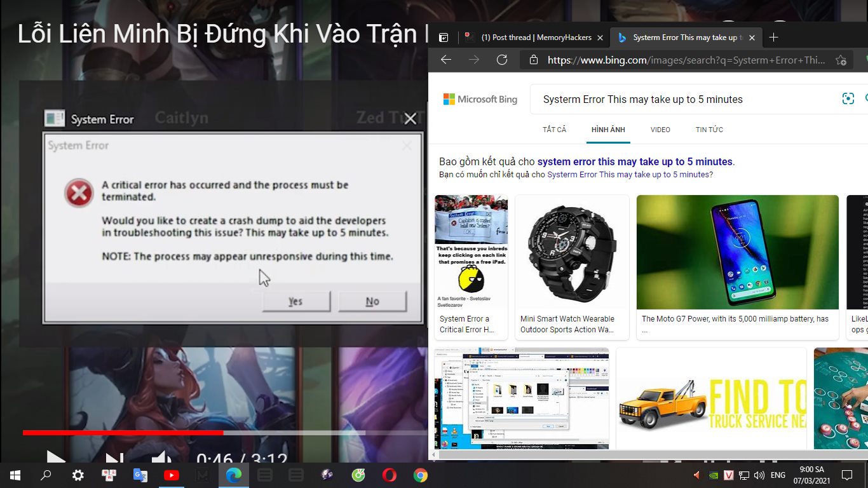
Task: Open a new browser tab
Action: click(x=773, y=37)
